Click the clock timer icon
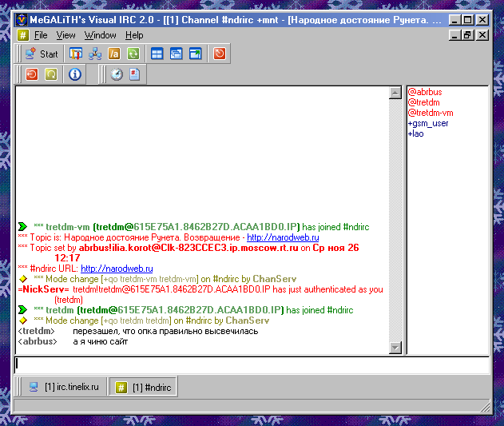 point(117,75)
